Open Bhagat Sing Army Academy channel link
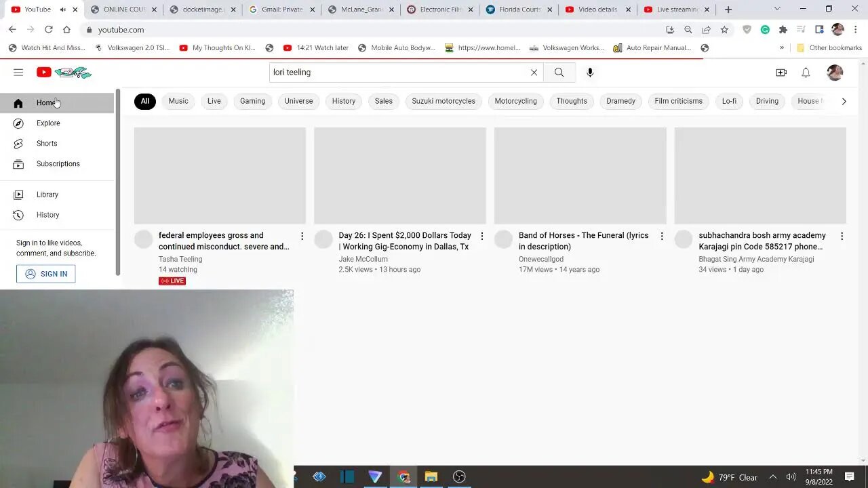The image size is (868, 488). [756, 259]
